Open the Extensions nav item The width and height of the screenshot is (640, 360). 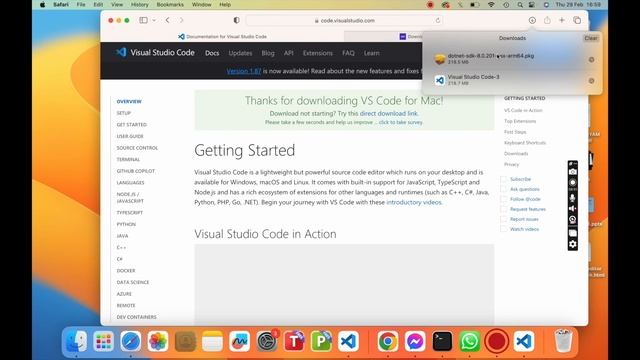tap(318, 53)
